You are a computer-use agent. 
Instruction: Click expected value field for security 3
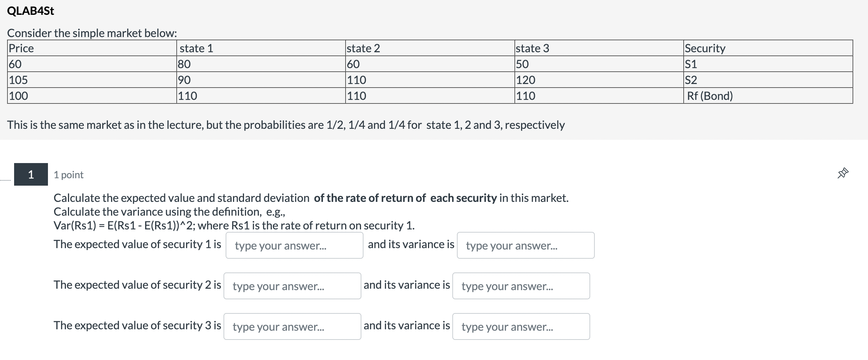coord(292,326)
